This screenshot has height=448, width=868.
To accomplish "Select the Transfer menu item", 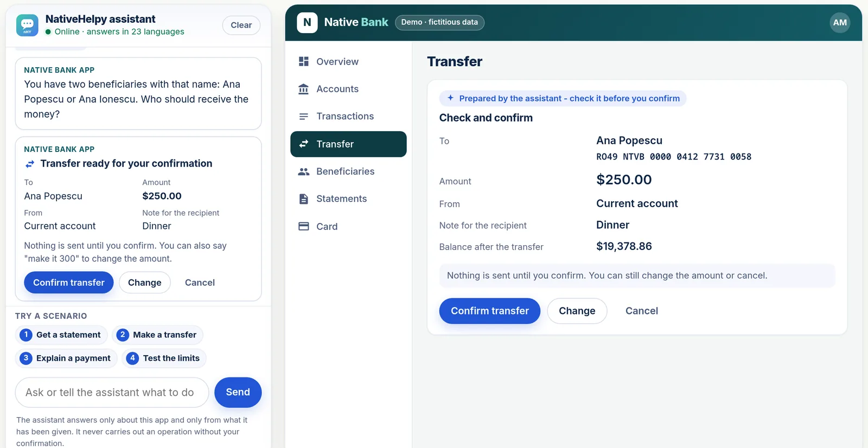I will point(348,144).
